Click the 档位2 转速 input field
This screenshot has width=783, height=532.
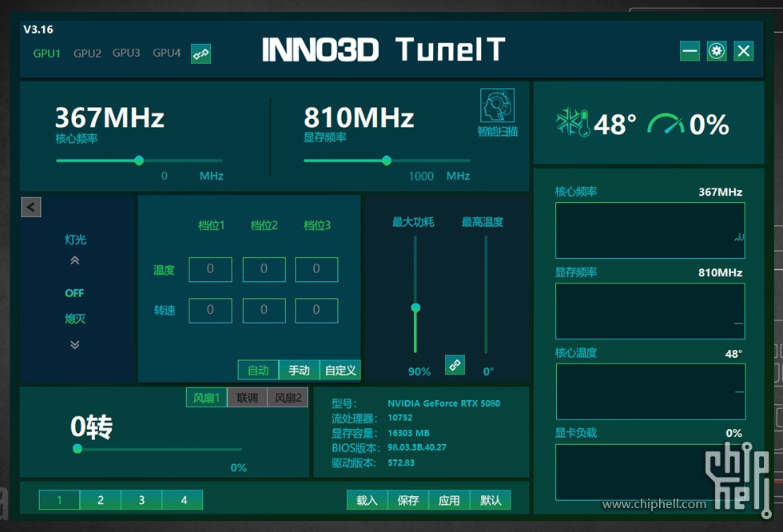tap(264, 311)
